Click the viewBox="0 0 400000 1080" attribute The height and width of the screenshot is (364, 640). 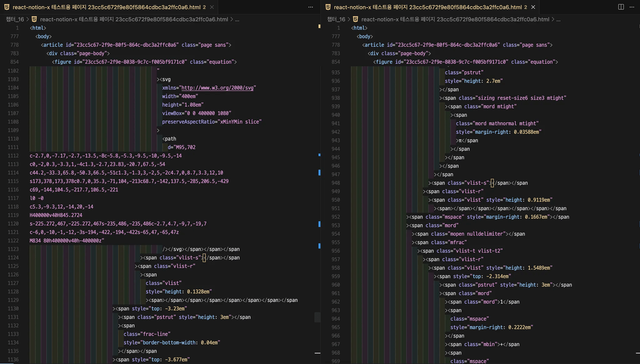pyautogui.click(x=197, y=113)
